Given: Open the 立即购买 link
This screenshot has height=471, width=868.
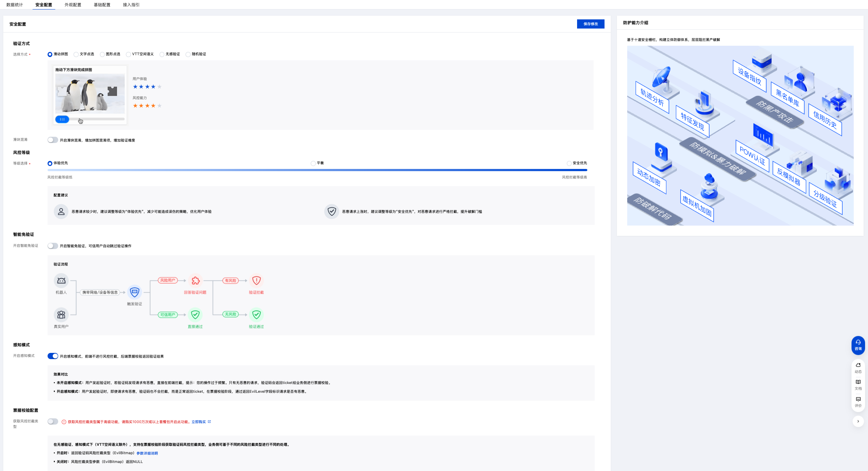Looking at the screenshot, I should click(199, 422).
